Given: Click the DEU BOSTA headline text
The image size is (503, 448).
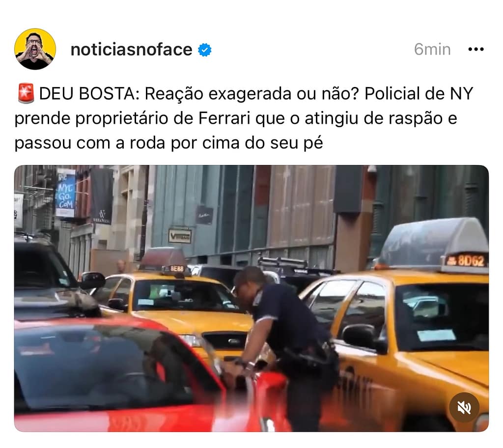Looking at the screenshot, I should tap(86, 94).
